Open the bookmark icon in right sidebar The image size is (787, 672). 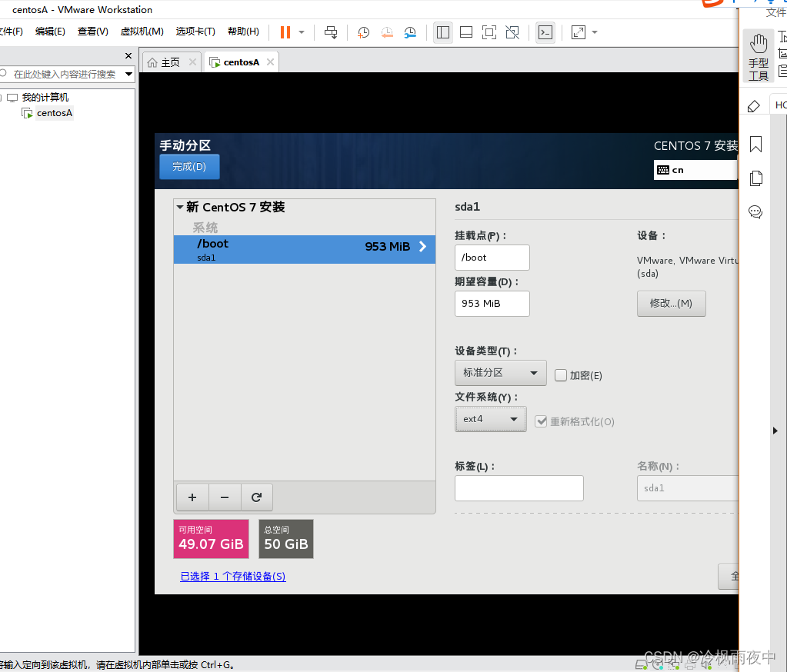pos(755,145)
